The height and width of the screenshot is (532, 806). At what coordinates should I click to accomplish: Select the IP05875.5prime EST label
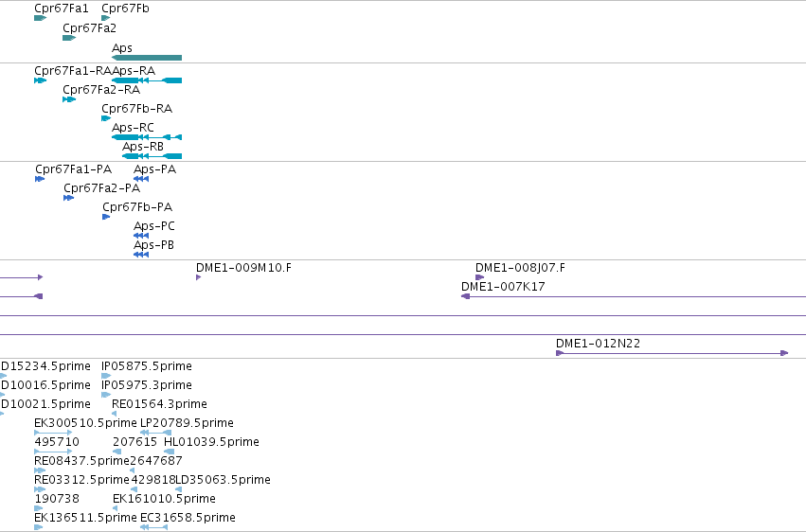click(x=147, y=366)
